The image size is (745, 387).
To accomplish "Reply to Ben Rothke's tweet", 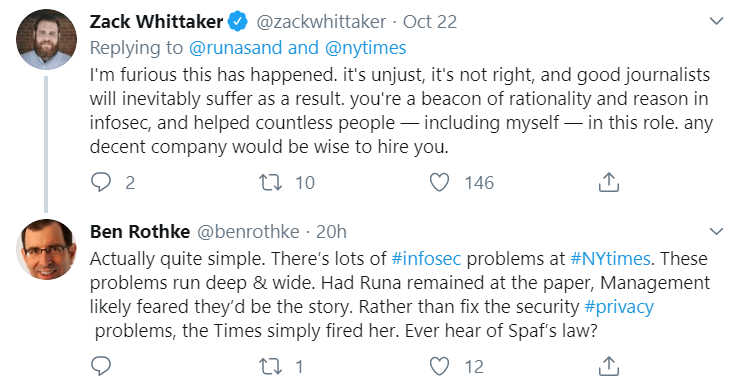I will tap(101, 366).
